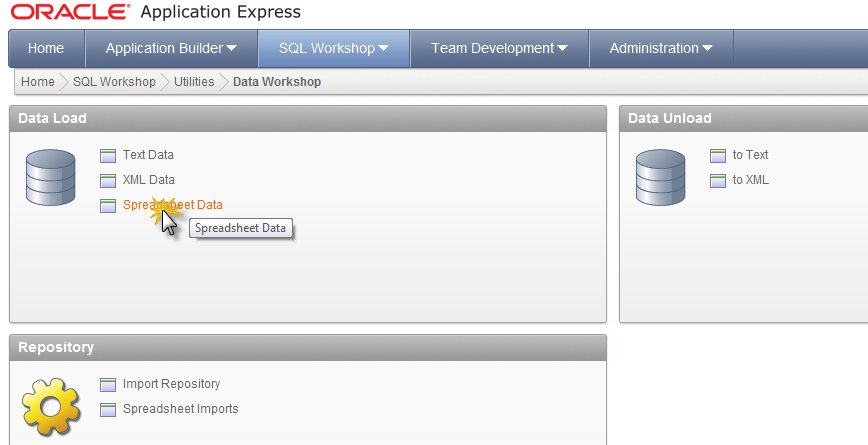Screen dimensions: 868x445
Task: Expand the Team Development dropdown arrow
Action: tap(562, 49)
